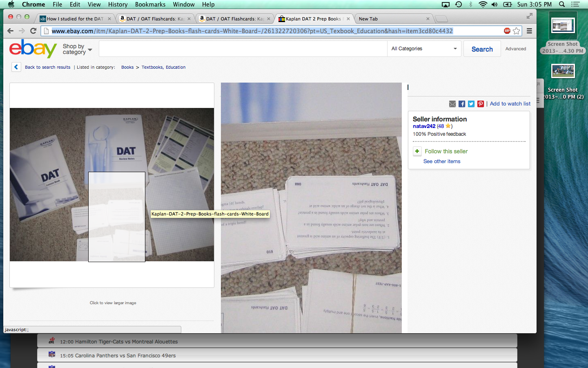Click the battery status icon
Screen dimensions: 588x368
click(508, 4)
